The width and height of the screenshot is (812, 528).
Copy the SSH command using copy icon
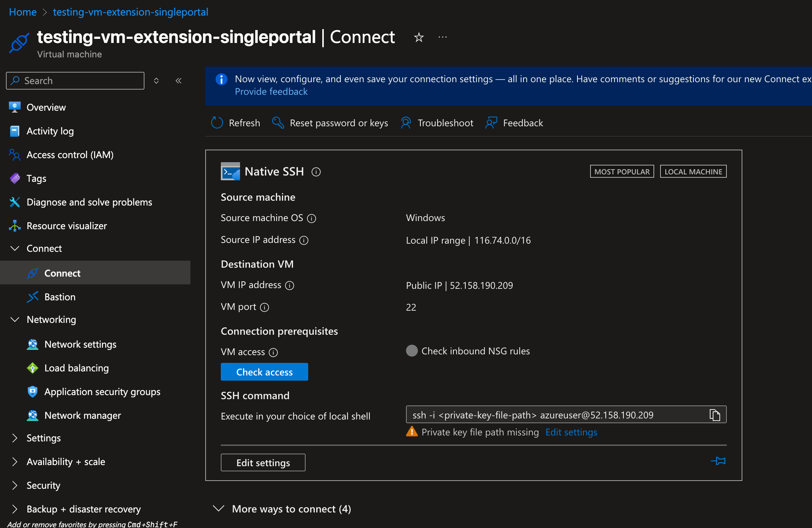click(x=715, y=415)
